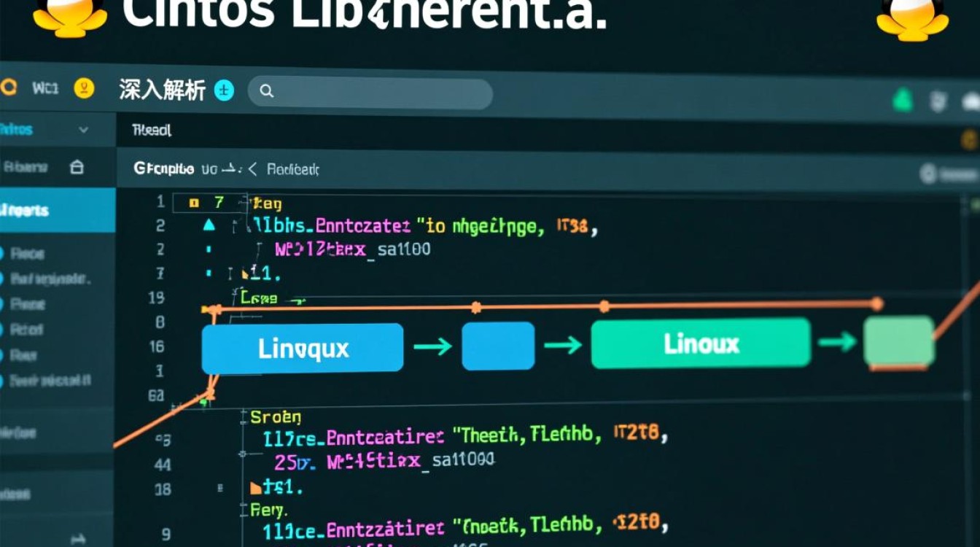Focus the search input field
The height and width of the screenshot is (547, 980).
[x=379, y=93]
